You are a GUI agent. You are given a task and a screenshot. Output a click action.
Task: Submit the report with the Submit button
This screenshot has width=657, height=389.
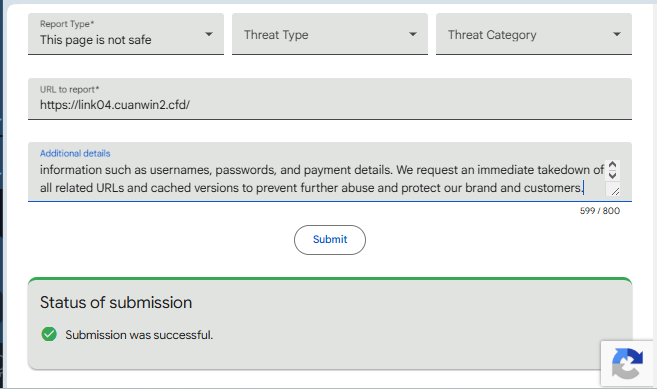(x=330, y=240)
